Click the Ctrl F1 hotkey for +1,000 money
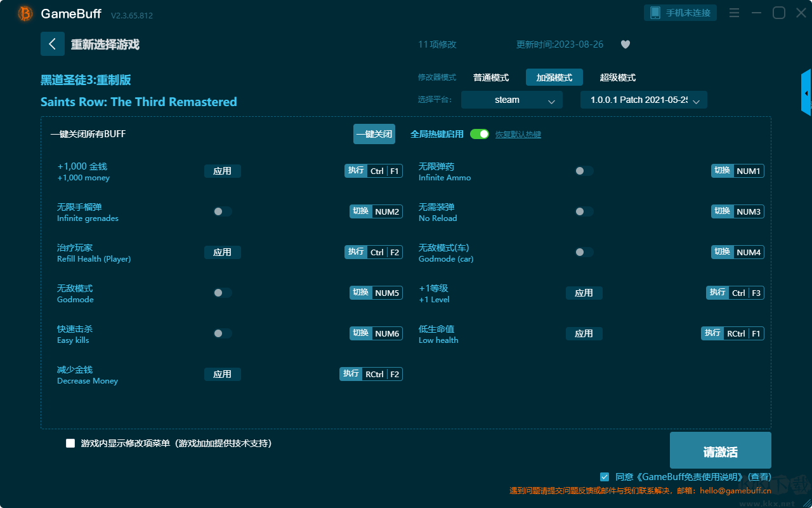The height and width of the screenshot is (508, 812). tap(374, 171)
